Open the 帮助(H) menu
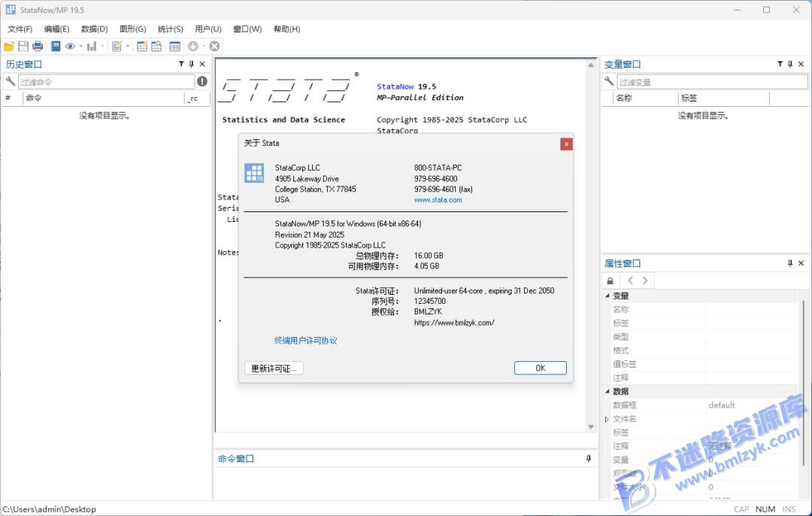812x516 pixels. pos(287,29)
